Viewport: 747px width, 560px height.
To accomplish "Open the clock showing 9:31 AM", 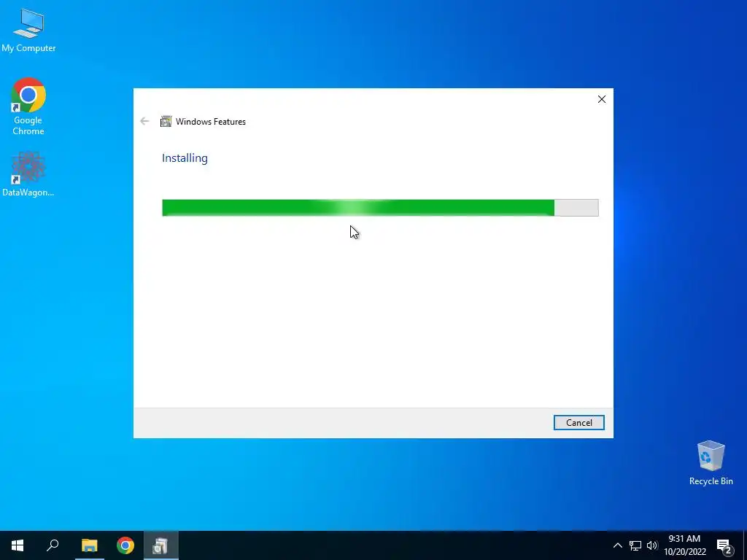I will [x=684, y=545].
